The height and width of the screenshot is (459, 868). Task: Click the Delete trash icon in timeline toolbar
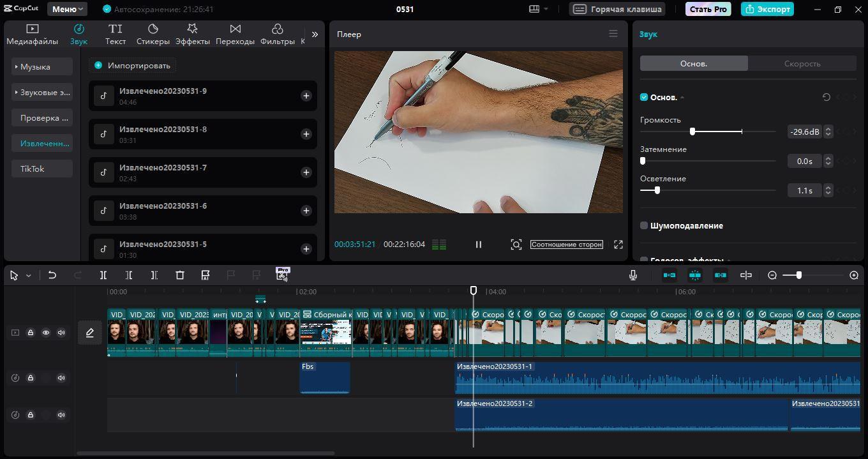[180, 275]
